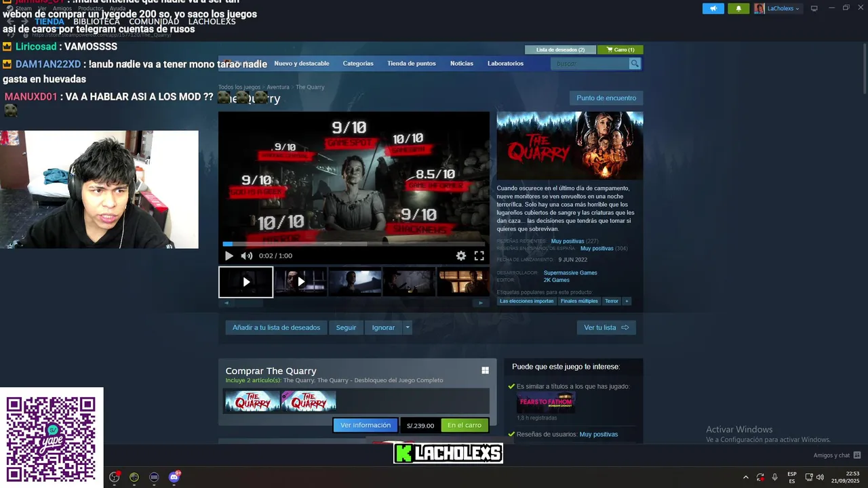Click second The Quarry package image
The image size is (868, 488).
309,401
